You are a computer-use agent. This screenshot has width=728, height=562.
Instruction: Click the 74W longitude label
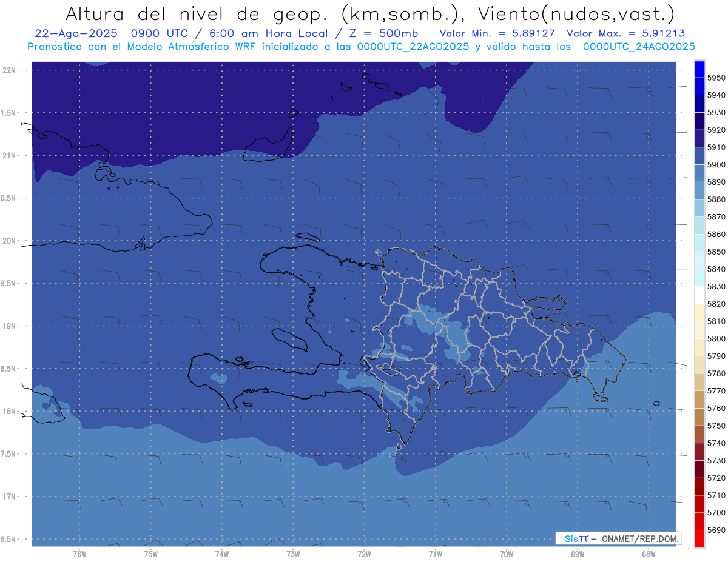222,554
